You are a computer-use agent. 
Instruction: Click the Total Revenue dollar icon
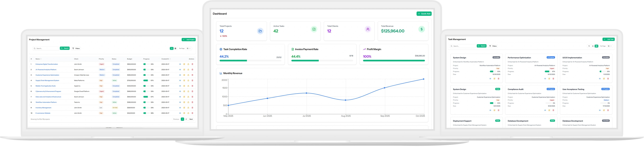point(422,29)
